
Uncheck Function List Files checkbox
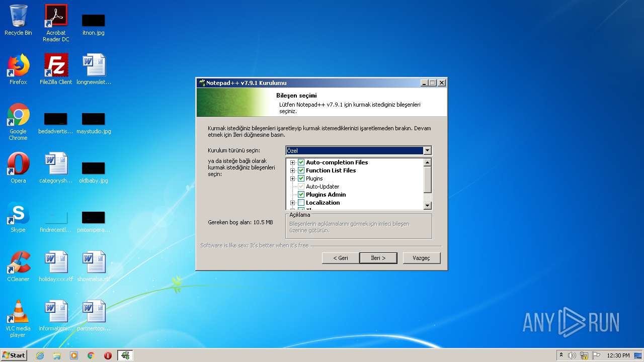click(301, 170)
